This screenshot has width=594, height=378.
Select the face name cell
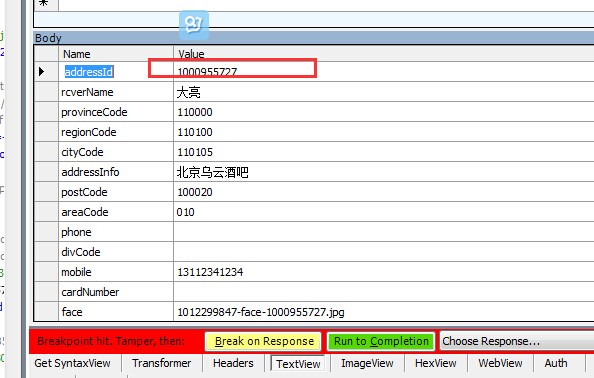[x=116, y=312]
